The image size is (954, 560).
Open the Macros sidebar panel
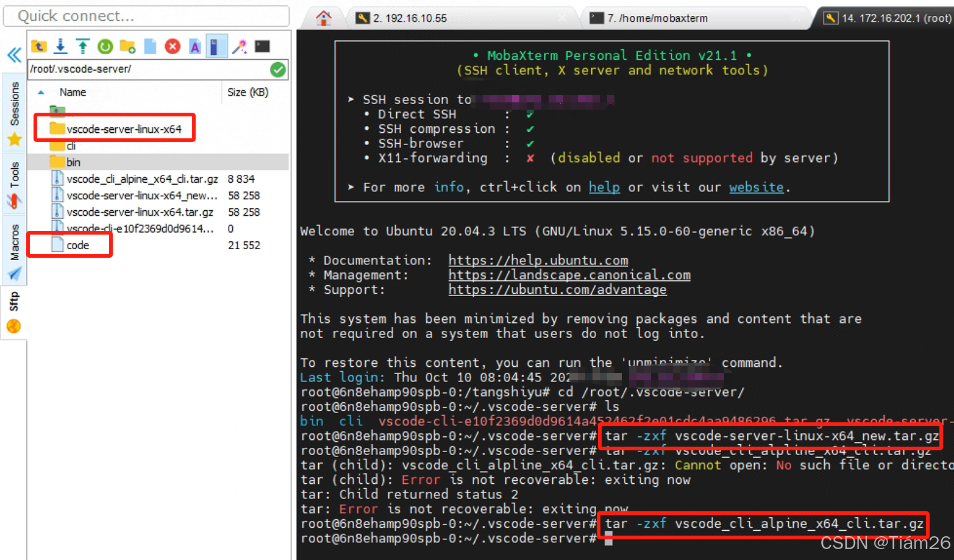[x=14, y=242]
